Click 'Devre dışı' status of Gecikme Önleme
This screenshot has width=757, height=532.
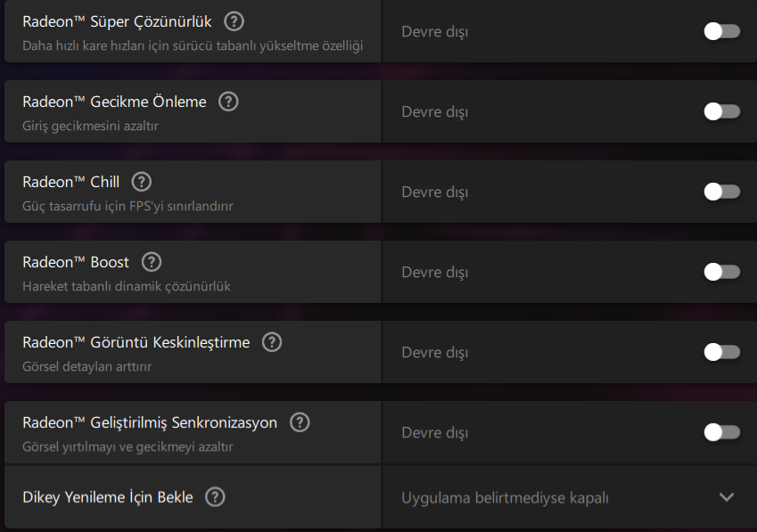click(x=434, y=111)
